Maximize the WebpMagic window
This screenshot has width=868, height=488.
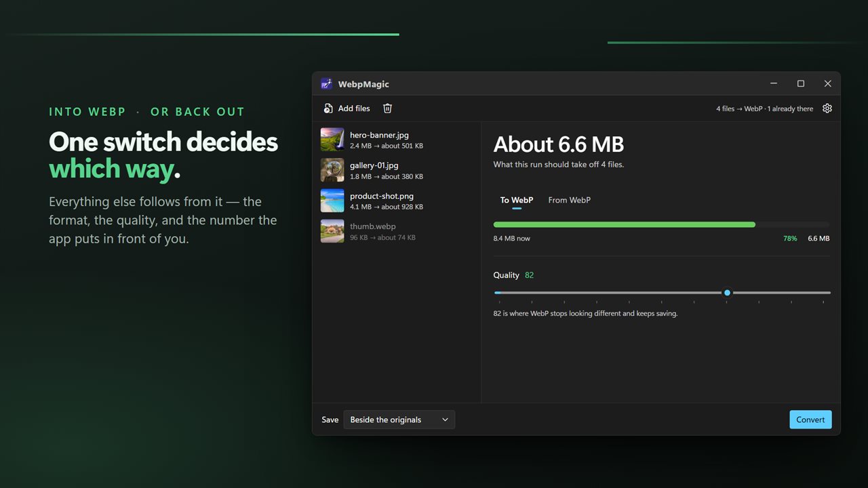click(801, 83)
